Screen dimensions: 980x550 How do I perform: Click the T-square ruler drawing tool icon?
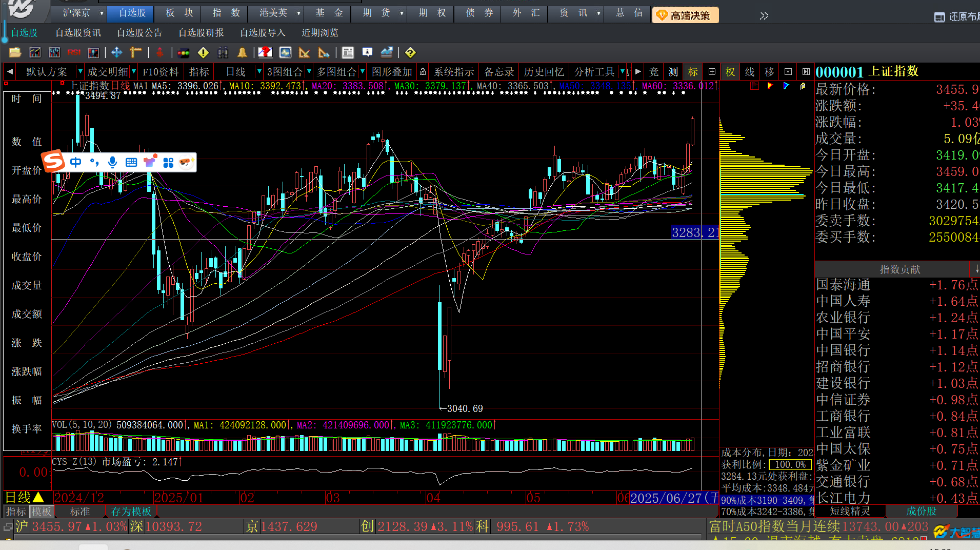point(136,52)
